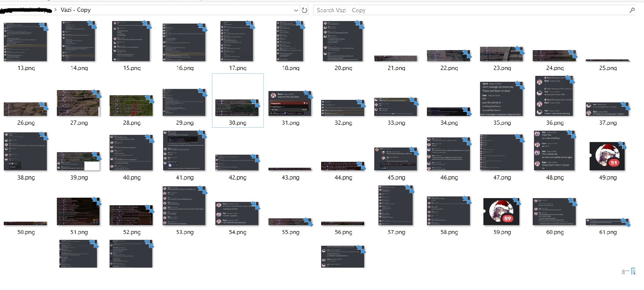Select thumbnail 20.png

coord(343,41)
